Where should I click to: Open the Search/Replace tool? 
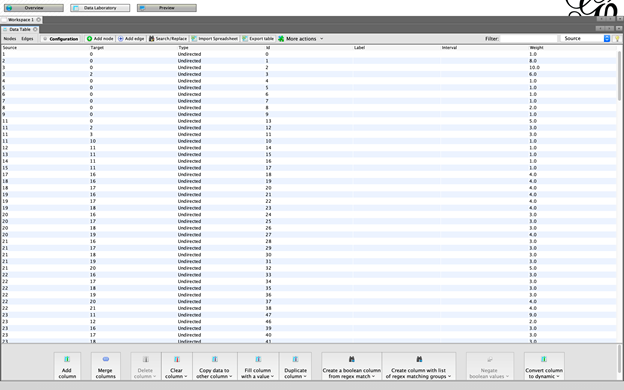(x=168, y=39)
